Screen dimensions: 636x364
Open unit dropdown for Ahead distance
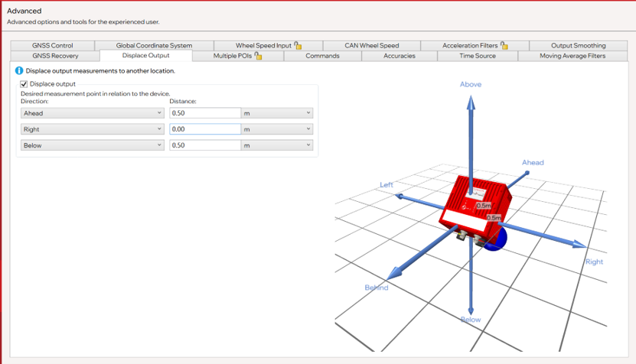point(277,113)
